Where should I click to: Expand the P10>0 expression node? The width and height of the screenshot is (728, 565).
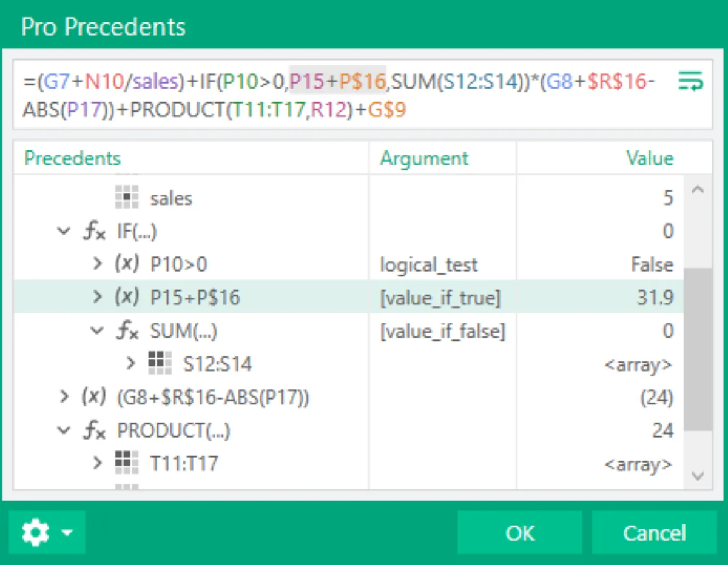pyautogui.click(x=97, y=264)
